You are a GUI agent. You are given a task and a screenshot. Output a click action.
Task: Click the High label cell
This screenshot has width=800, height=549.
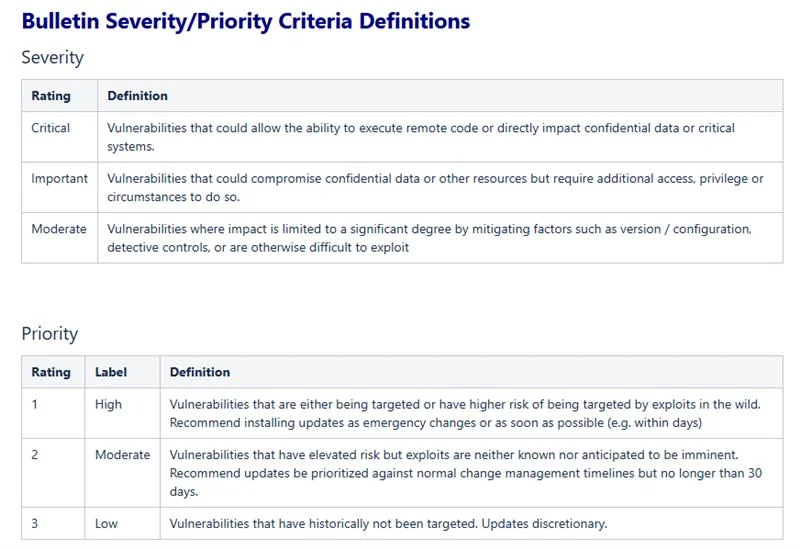point(108,405)
